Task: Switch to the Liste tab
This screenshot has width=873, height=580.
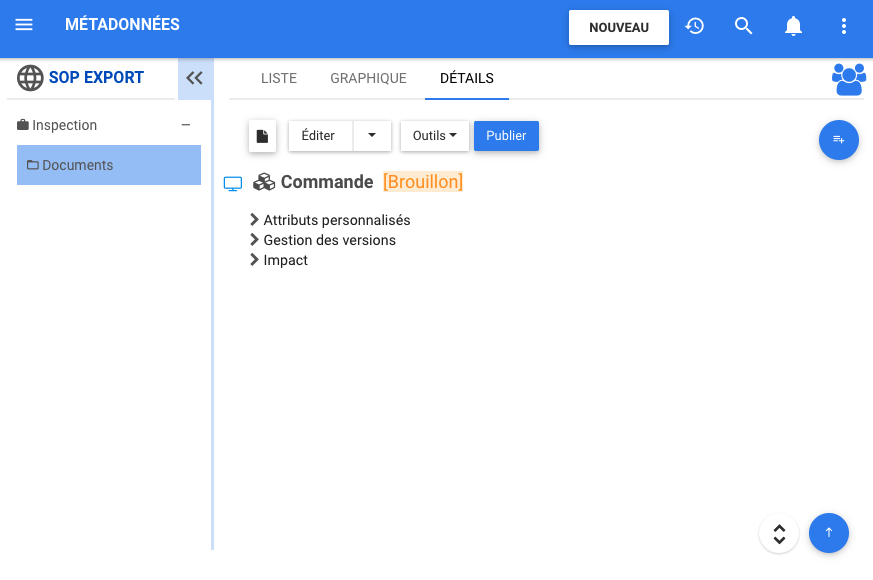Action: point(279,78)
